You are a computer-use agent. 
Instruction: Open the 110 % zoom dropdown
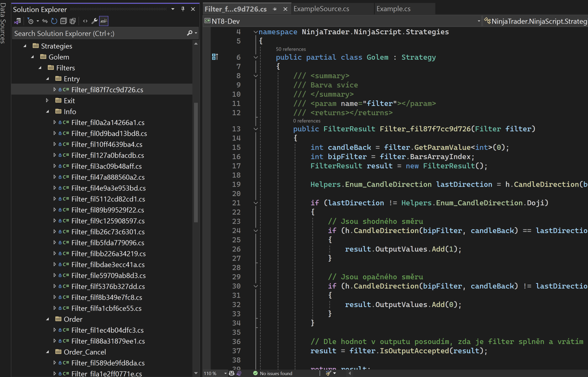[x=225, y=373]
